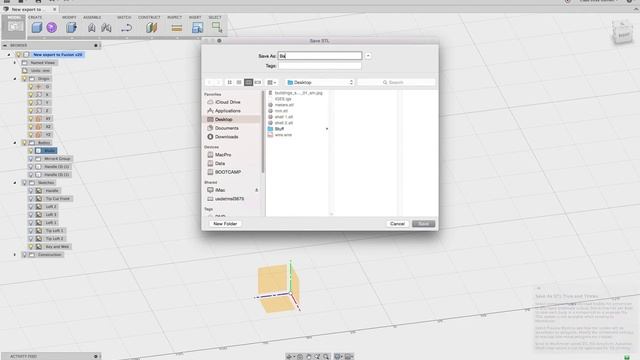Eject iMac in the sidebar
The image size is (640, 360).
(x=257, y=190)
